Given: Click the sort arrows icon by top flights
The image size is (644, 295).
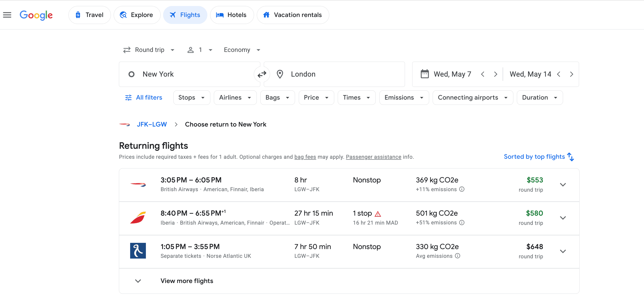Looking at the screenshot, I should click(571, 157).
